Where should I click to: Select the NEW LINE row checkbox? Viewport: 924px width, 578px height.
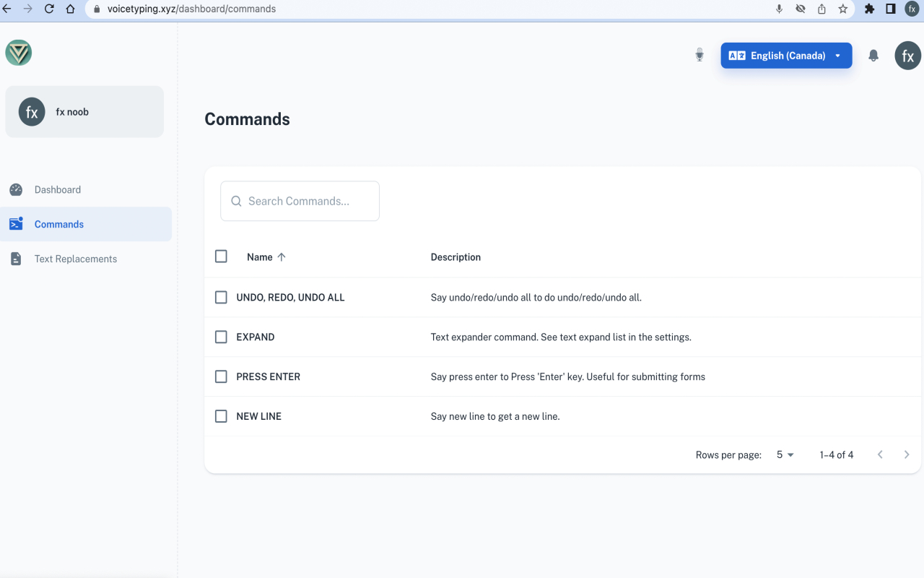[x=221, y=416]
